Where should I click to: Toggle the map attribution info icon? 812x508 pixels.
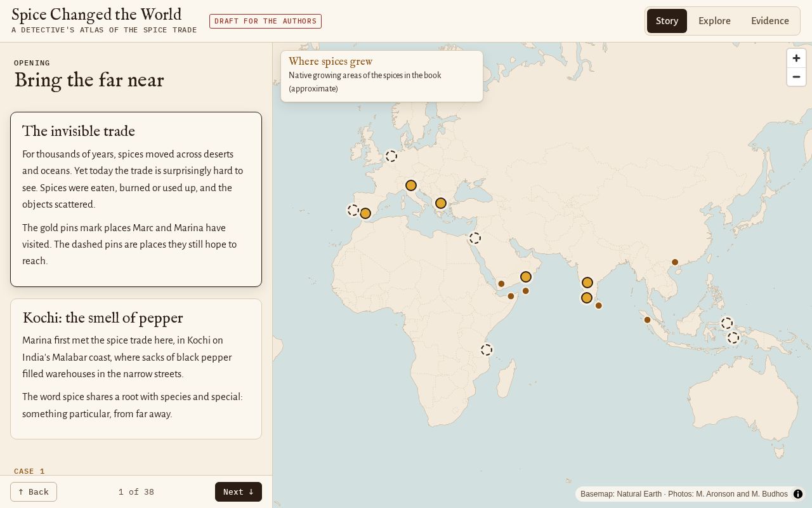798,494
